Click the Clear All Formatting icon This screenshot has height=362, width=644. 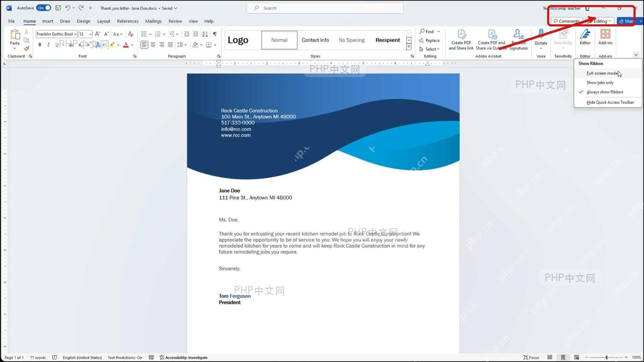pyautogui.click(x=131, y=34)
